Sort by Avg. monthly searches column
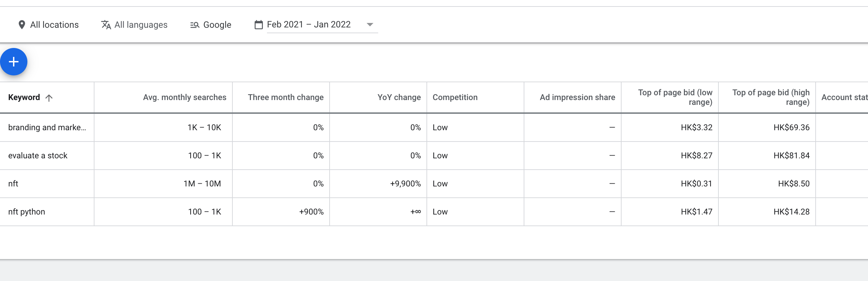Image resolution: width=868 pixels, height=281 pixels. (184, 97)
